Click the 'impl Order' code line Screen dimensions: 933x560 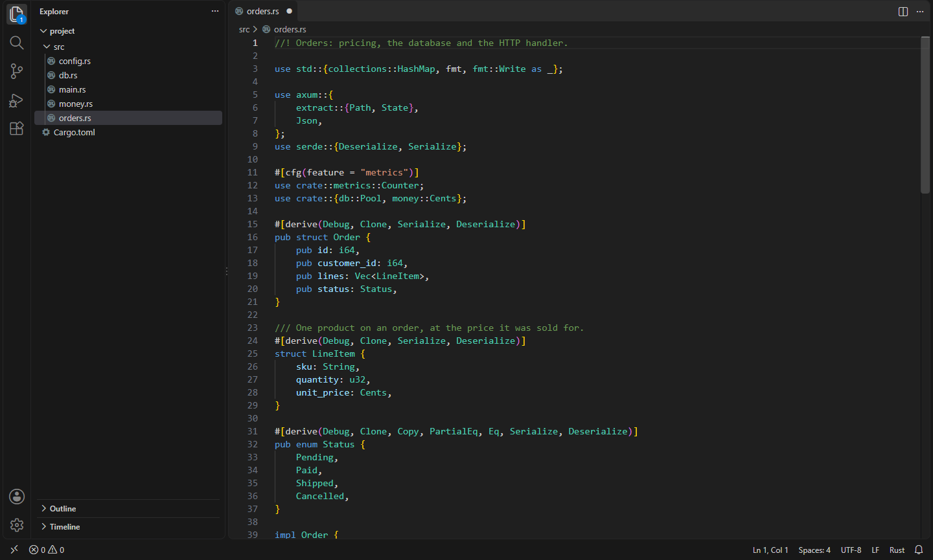point(306,535)
